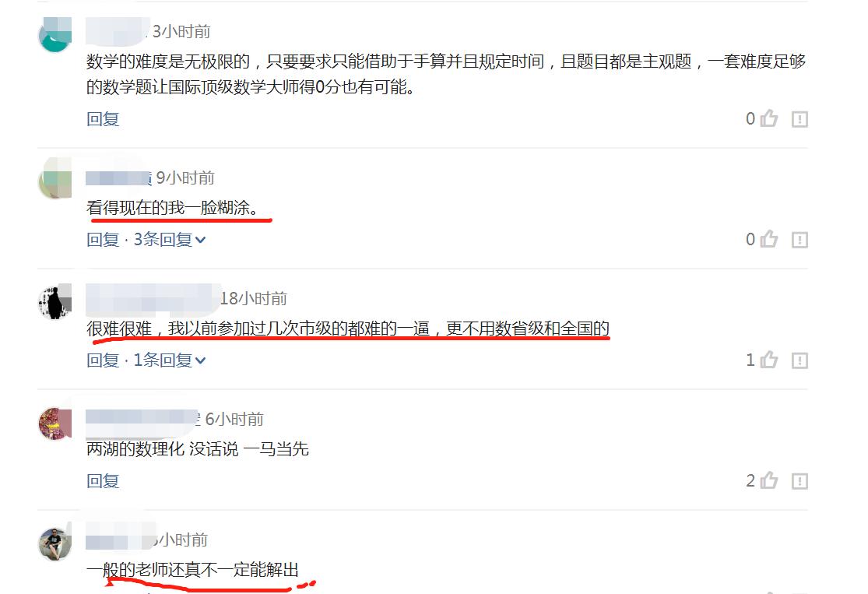
Task: Open the avatar of the 18小时前 commenter
Action: click(x=54, y=302)
